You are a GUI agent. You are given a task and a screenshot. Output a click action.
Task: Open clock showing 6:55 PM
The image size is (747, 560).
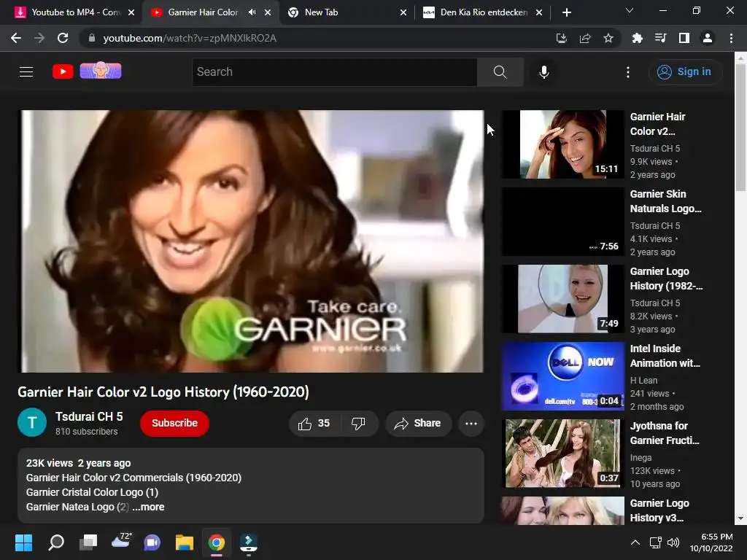pyautogui.click(x=712, y=542)
